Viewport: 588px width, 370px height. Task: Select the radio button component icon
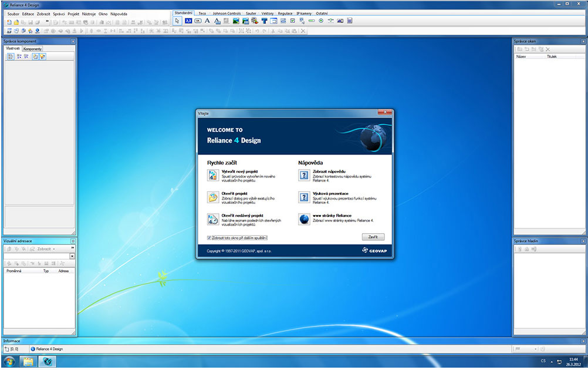click(321, 21)
